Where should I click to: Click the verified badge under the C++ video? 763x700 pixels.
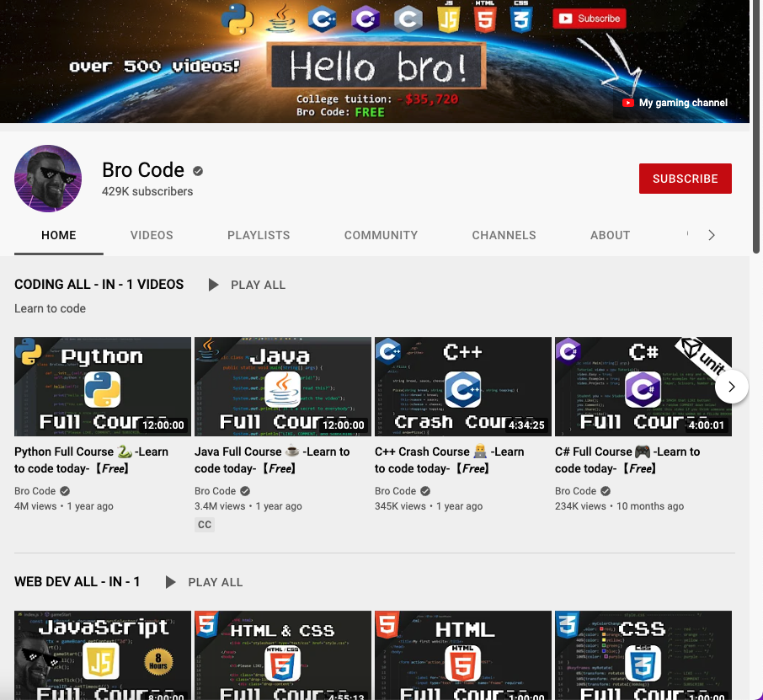[425, 491]
